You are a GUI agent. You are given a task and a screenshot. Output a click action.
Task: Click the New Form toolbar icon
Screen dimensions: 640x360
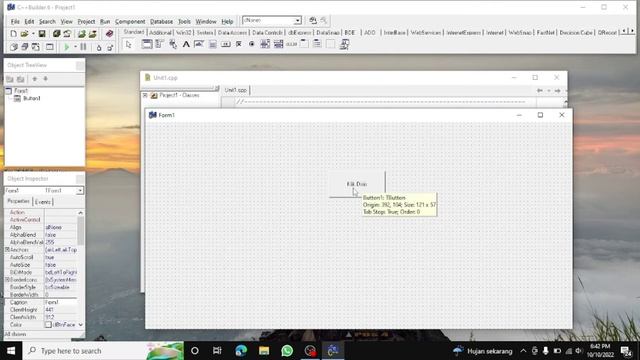(49, 47)
